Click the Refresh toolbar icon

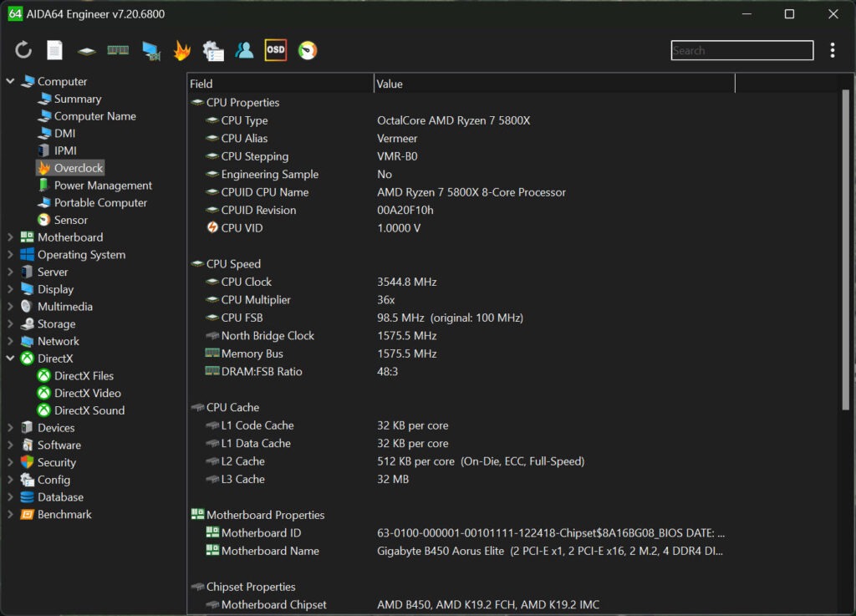(23, 50)
